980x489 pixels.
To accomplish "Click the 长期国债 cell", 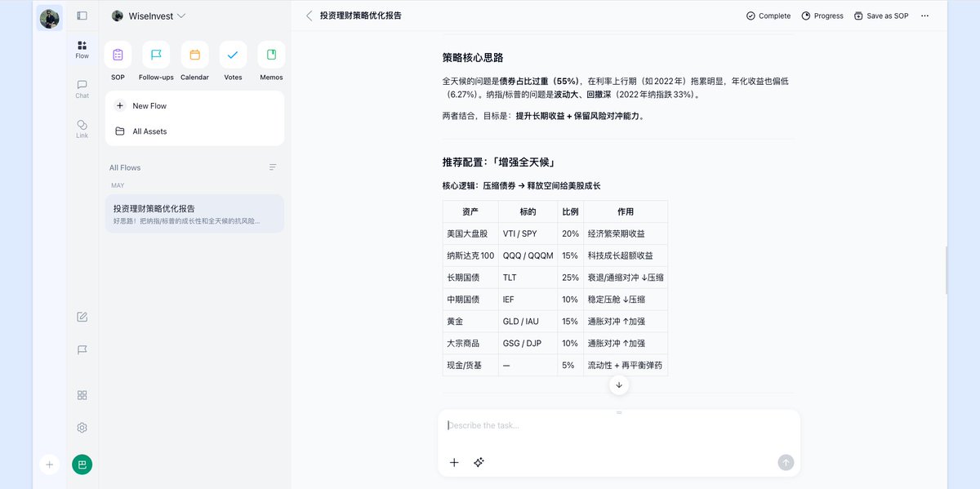I will tap(470, 278).
